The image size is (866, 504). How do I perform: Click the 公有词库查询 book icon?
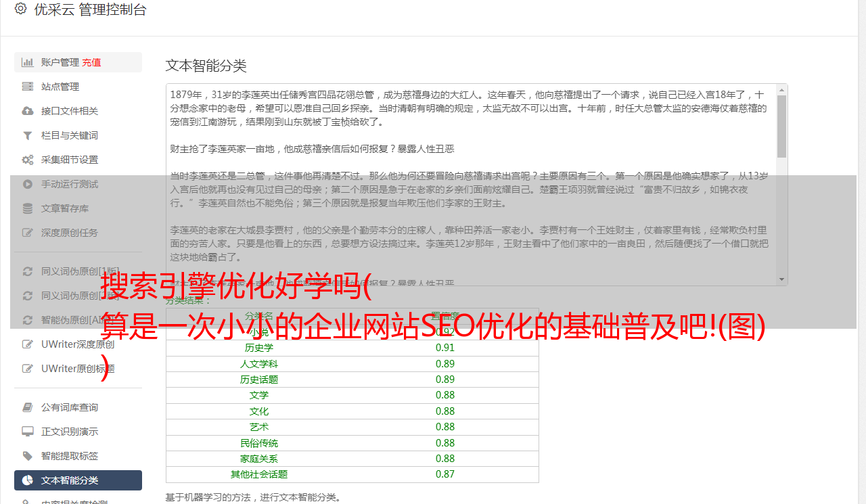27,407
